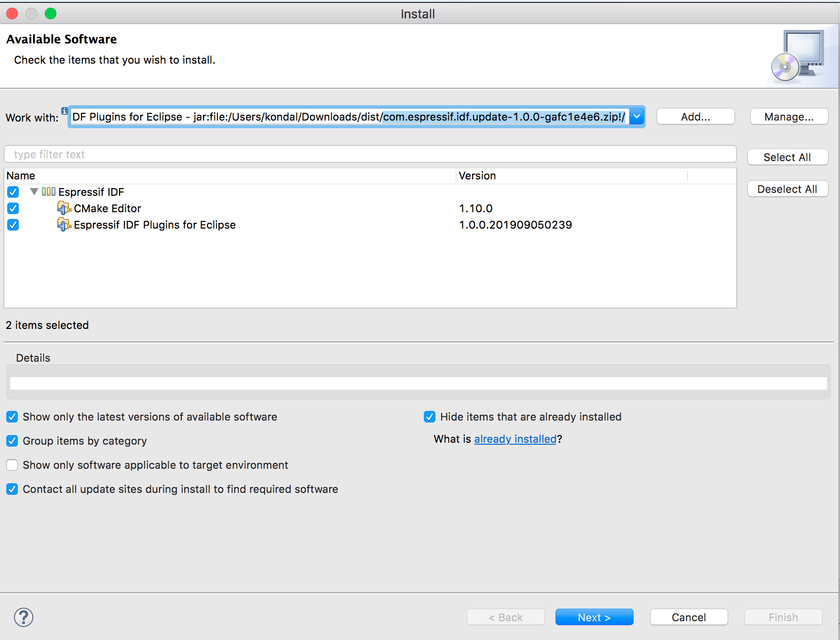
Task: Toggle Hide items that are already installed
Action: 430,417
